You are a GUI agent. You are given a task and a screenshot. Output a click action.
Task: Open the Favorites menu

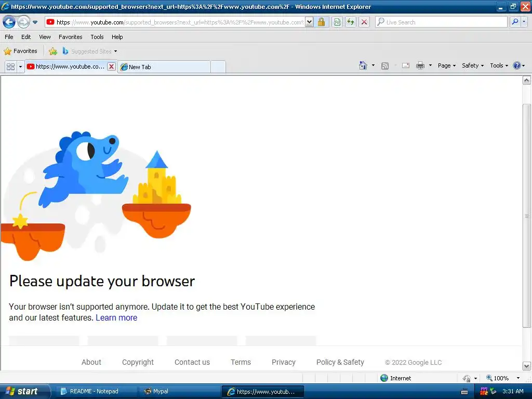click(x=71, y=37)
